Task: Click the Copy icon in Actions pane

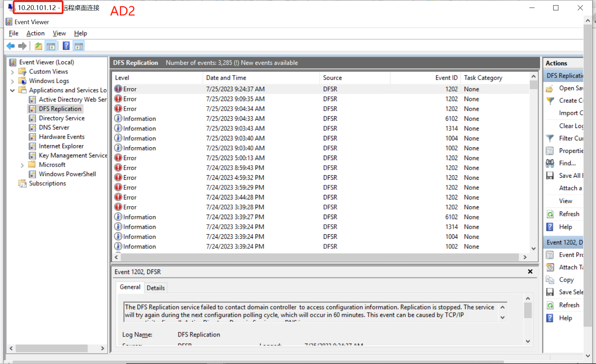Action: click(x=550, y=280)
